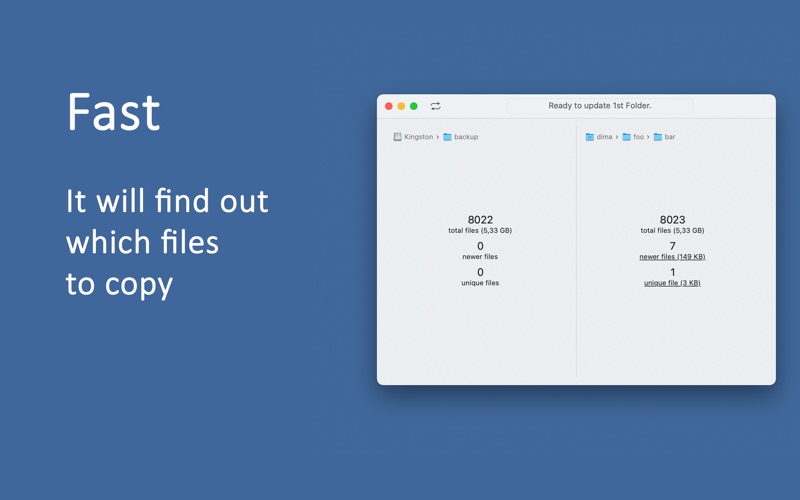The height and width of the screenshot is (500, 800).
Task: Click the left pane unique files label
Action: pyautogui.click(x=480, y=283)
